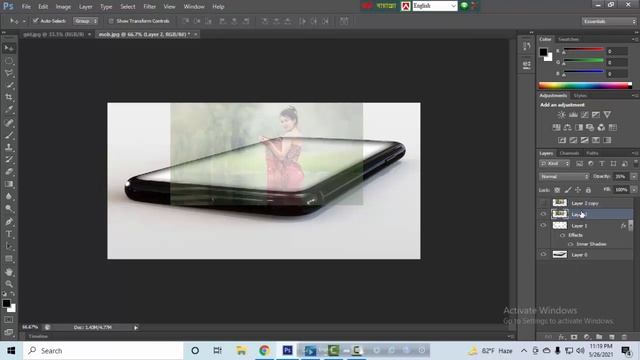Click the color spectrum ramp

click(585, 85)
